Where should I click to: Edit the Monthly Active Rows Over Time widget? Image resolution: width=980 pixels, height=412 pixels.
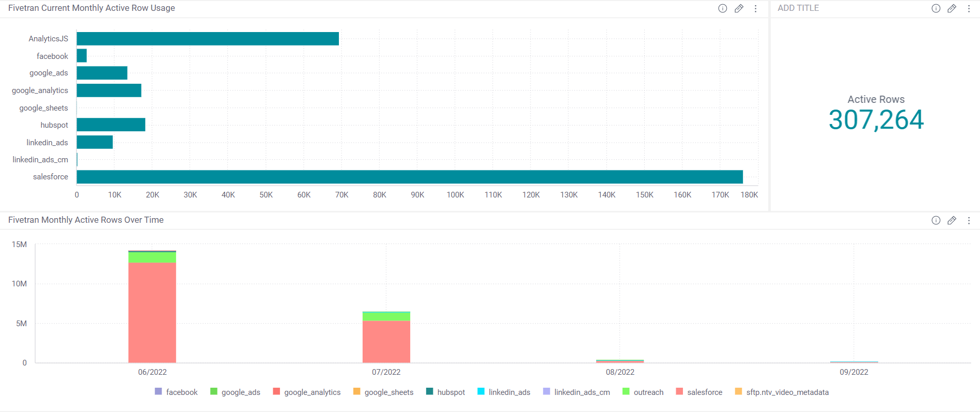[952, 220]
